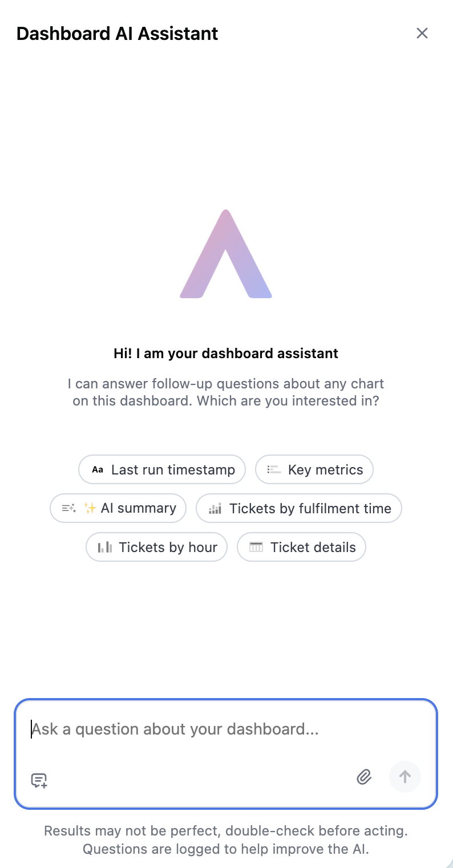The image size is (453, 868).
Task: Click the paperclip attachment icon
Action: click(363, 777)
